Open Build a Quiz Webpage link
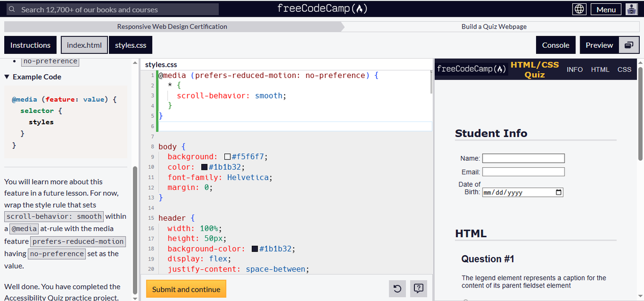Viewport: 644px width, 301px height. point(494,26)
